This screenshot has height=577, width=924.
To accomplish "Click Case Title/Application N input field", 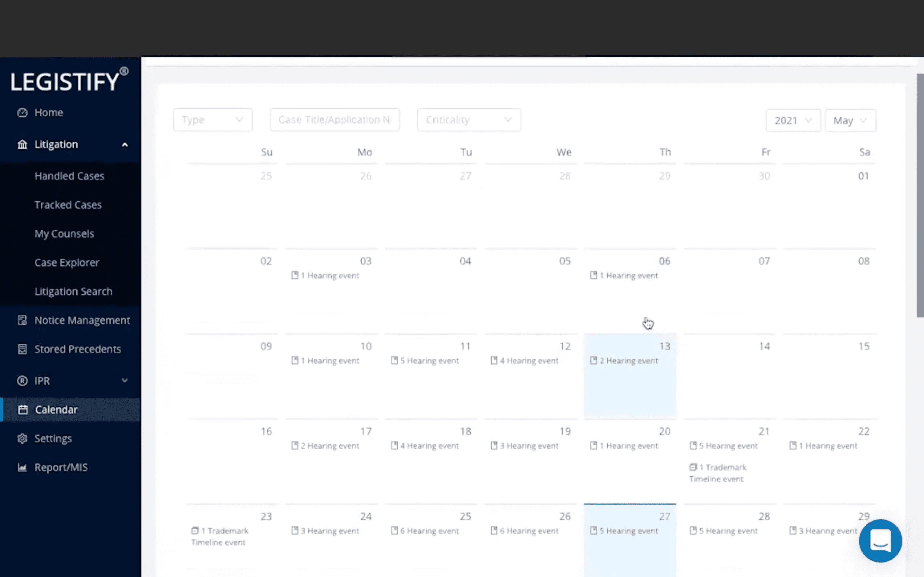I will point(335,120).
